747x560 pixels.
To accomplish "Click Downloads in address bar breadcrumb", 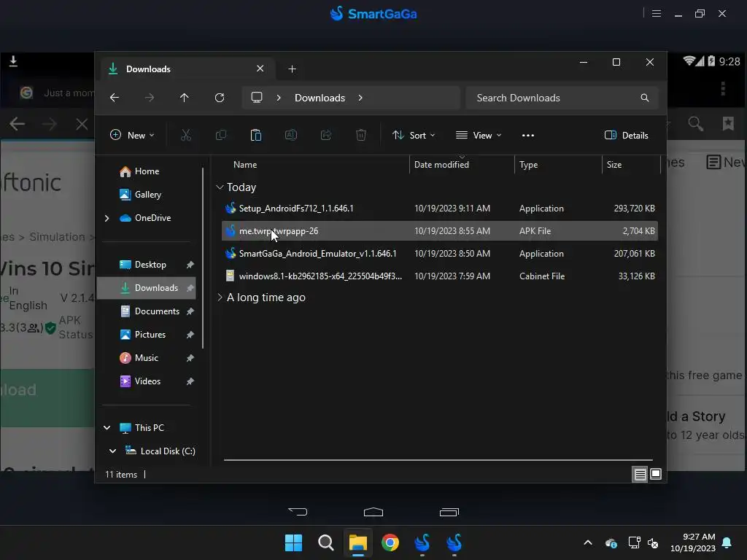I will [320, 98].
